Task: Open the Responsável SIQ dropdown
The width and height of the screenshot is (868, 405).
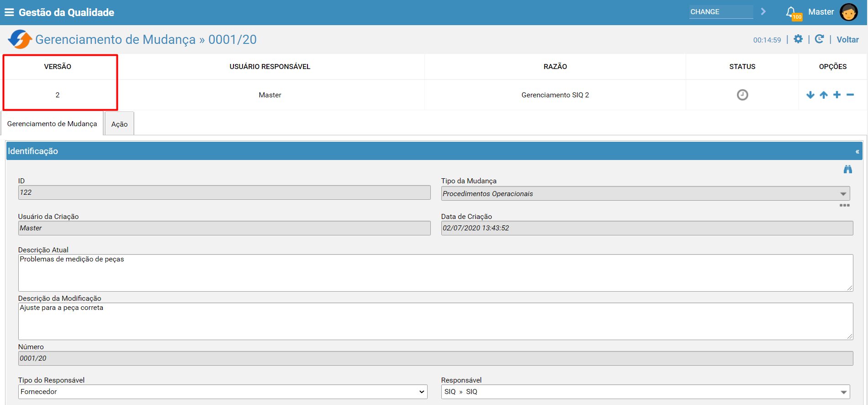Action: pos(646,392)
